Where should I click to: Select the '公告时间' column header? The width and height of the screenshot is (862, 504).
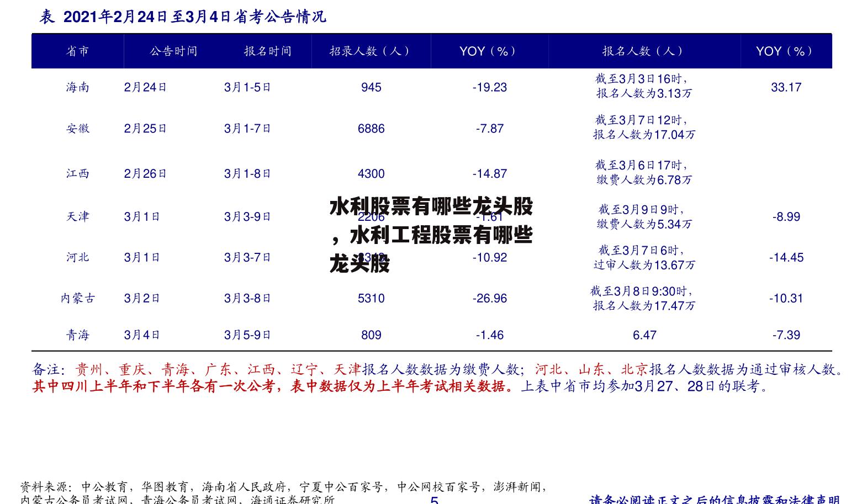173,51
